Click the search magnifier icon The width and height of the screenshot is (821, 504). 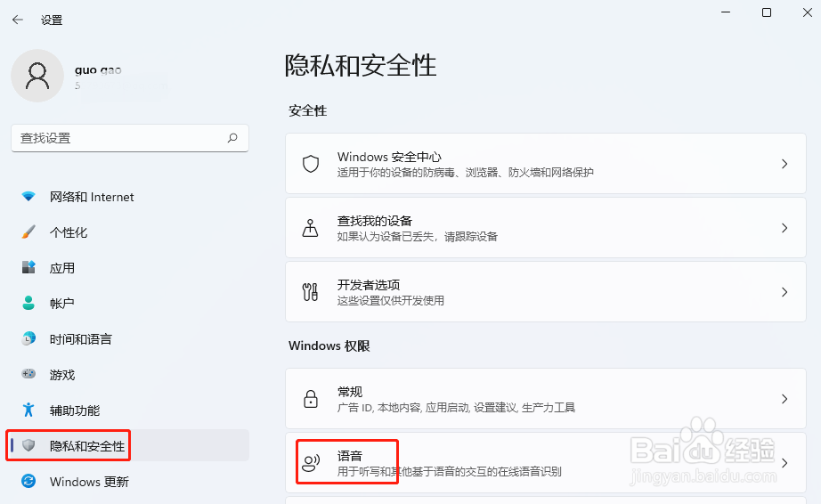pyautogui.click(x=232, y=138)
